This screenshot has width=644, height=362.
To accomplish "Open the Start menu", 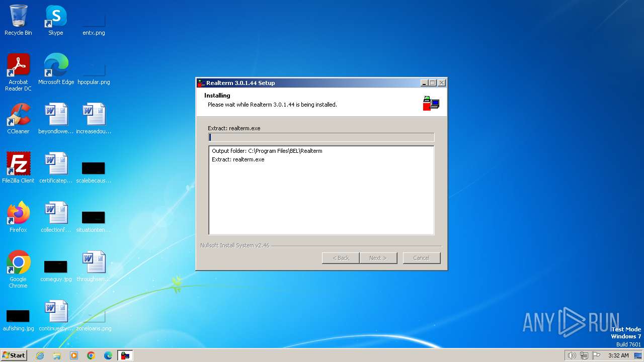I will (14, 355).
